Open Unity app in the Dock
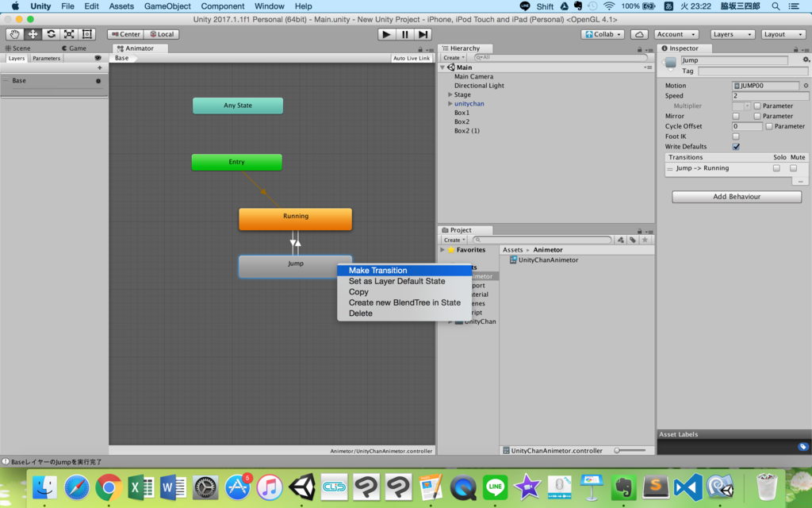 click(x=301, y=487)
